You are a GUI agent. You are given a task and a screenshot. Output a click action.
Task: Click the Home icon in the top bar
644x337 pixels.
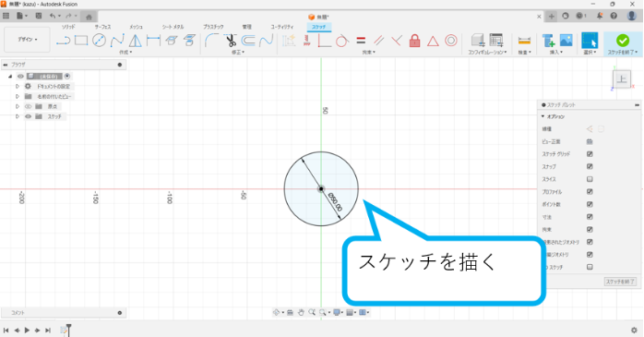89,17
